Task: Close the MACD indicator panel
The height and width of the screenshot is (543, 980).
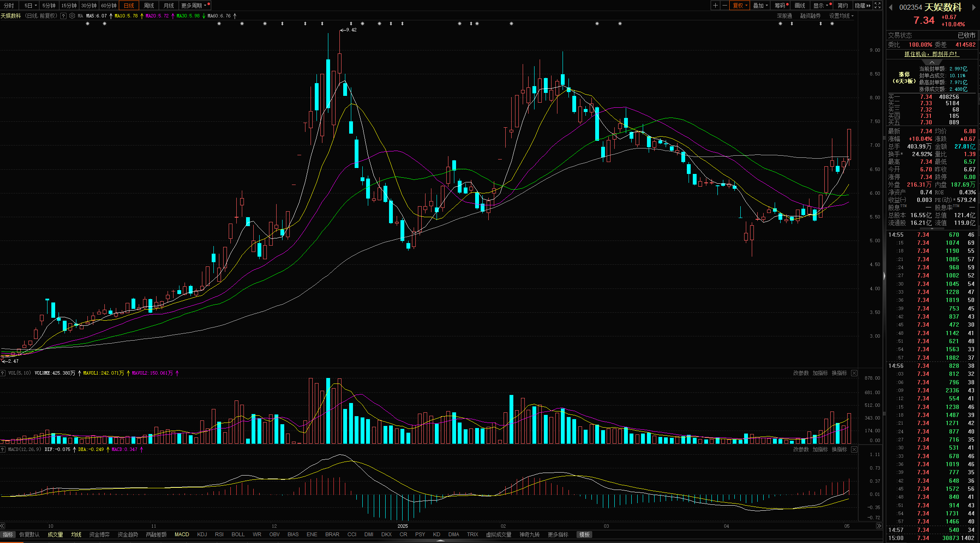Action: 854,449
